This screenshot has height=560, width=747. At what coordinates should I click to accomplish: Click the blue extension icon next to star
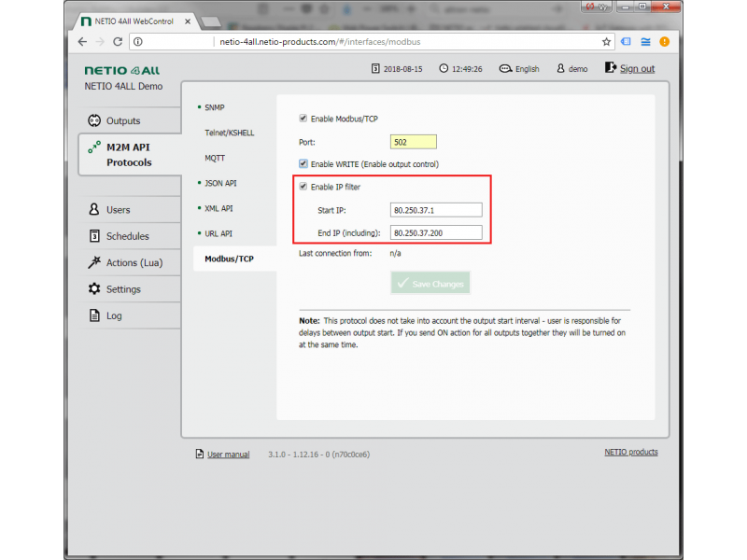(626, 42)
